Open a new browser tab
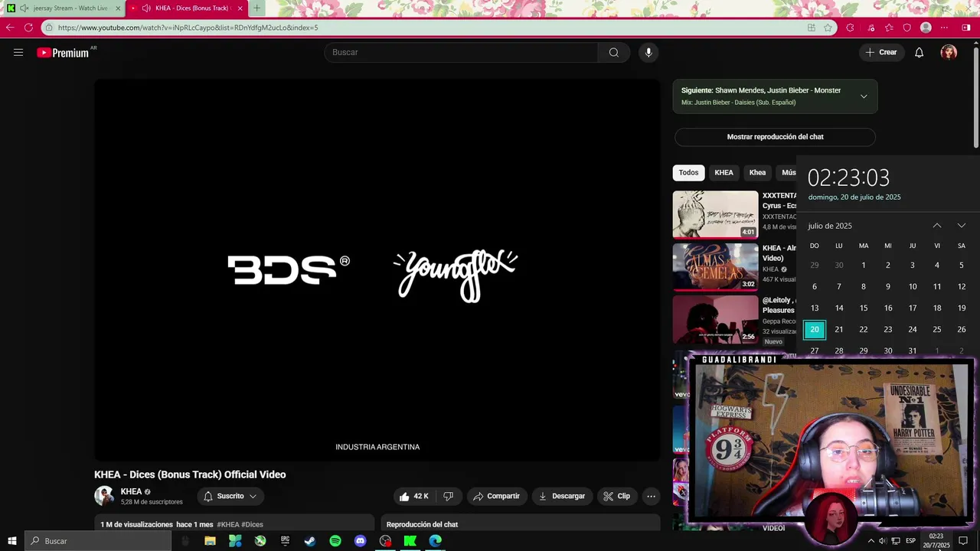Viewport: 980px width, 551px height. (256, 8)
